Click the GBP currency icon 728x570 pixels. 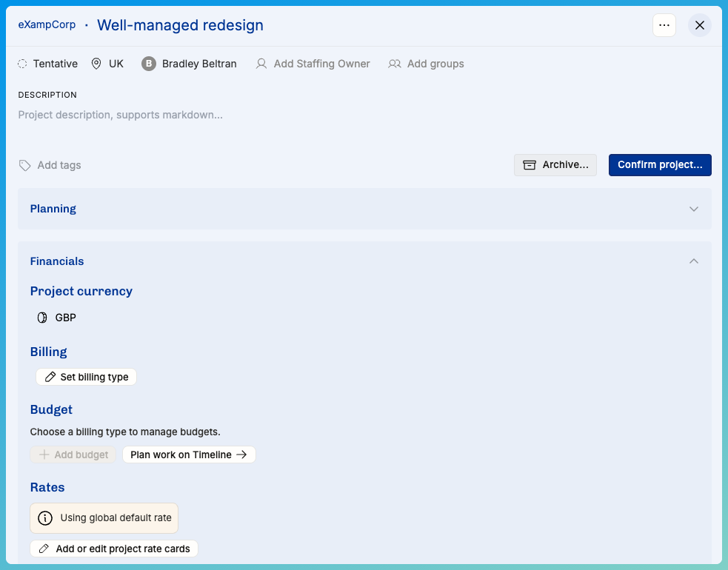42,318
